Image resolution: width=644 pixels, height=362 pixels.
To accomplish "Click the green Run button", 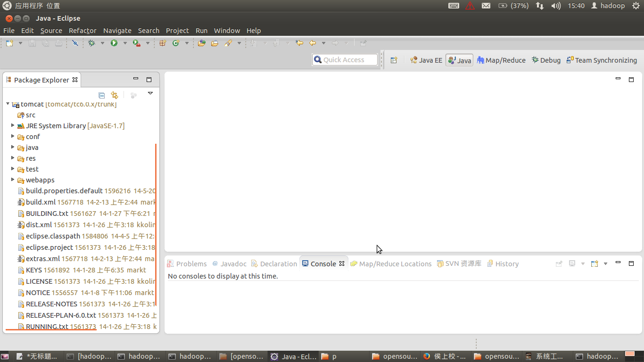I will coord(114,43).
